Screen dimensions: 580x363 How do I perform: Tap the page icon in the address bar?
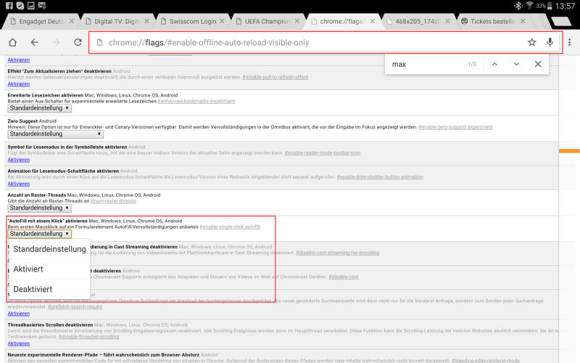[x=100, y=43]
